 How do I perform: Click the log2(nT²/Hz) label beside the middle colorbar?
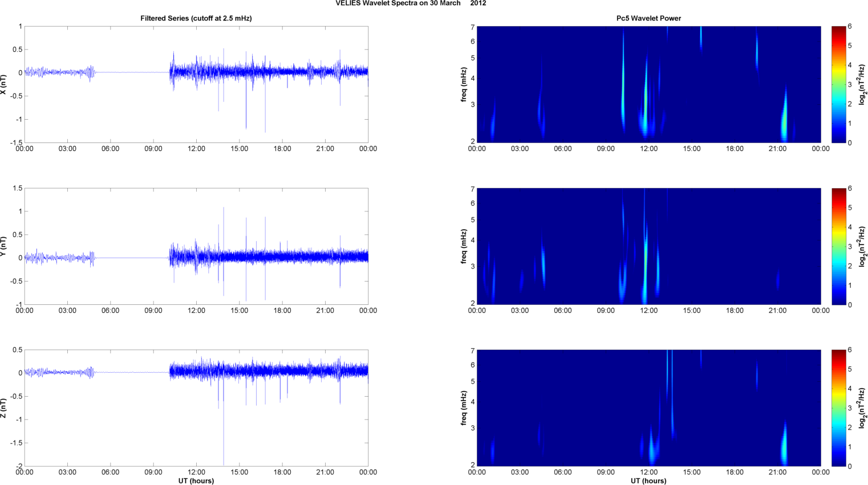(862, 246)
